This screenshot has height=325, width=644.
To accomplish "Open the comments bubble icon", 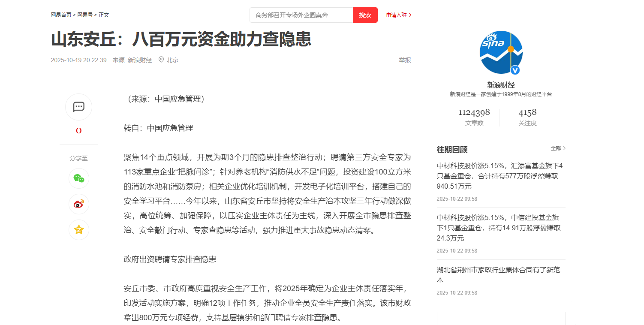I will (78, 107).
